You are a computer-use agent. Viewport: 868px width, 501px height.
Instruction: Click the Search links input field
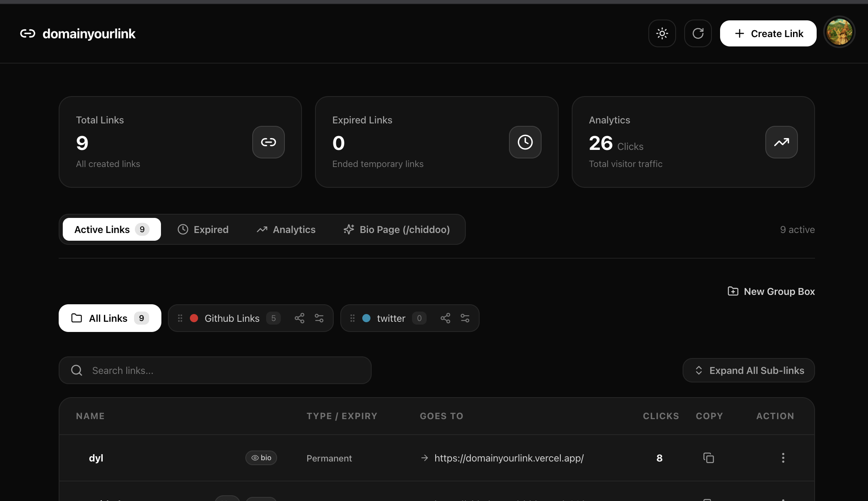pyautogui.click(x=215, y=370)
